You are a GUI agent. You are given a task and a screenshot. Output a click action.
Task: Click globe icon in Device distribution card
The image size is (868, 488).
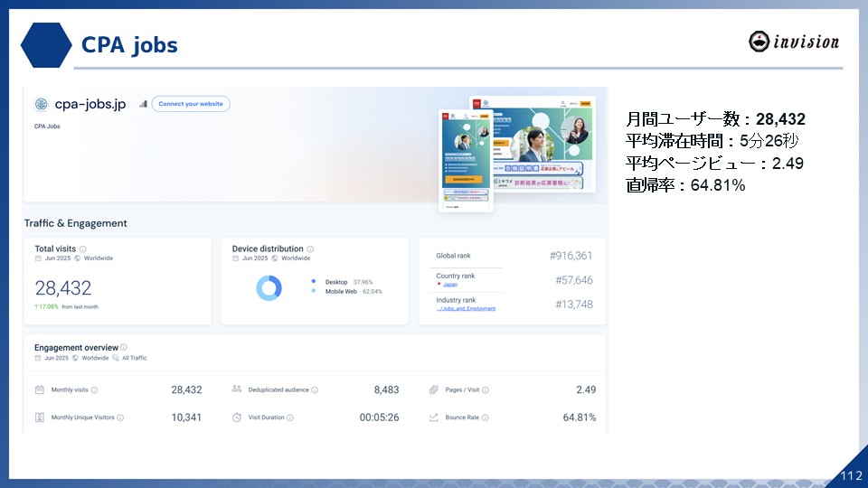click(275, 258)
